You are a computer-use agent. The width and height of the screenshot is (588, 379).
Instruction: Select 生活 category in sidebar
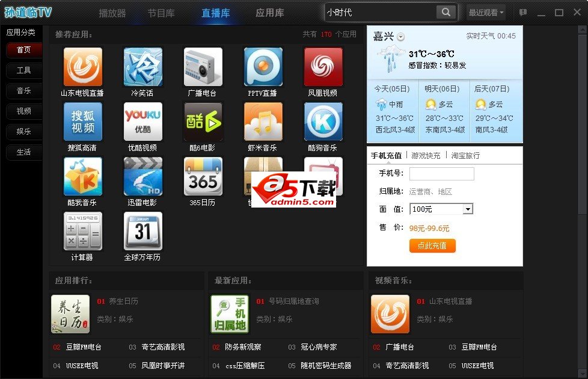[x=24, y=152]
